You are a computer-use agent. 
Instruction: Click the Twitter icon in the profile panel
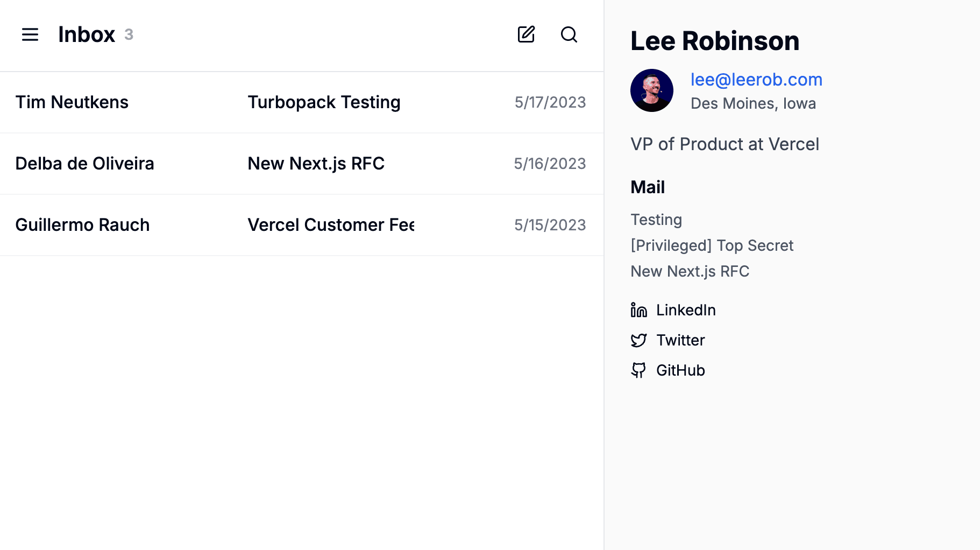pyautogui.click(x=640, y=340)
